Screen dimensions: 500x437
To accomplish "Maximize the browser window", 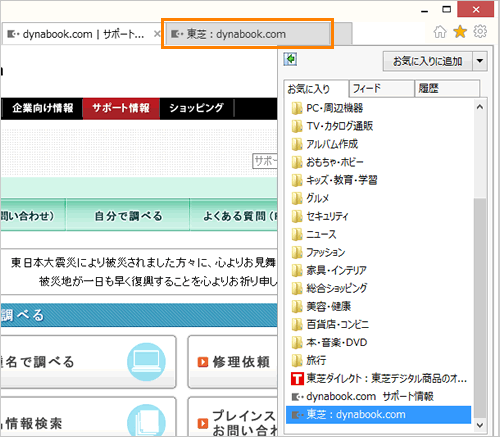I will (x=447, y=10).
